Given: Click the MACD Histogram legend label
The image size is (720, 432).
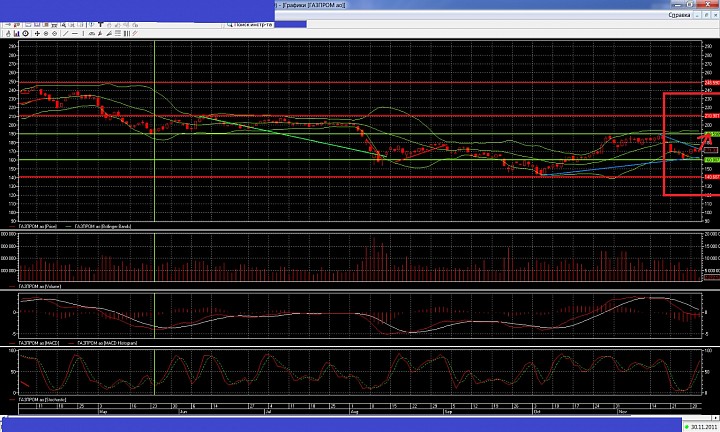Looking at the screenshot, I should [x=107, y=343].
